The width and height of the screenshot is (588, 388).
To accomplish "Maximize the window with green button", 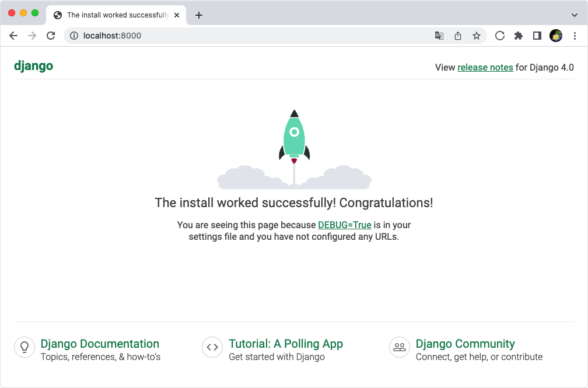I will pos(35,13).
